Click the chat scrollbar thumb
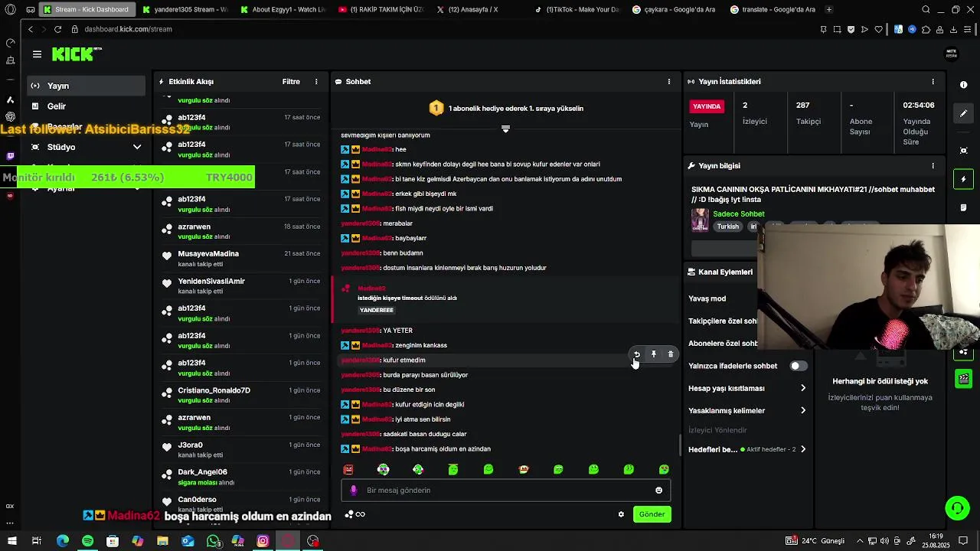 coord(680,444)
